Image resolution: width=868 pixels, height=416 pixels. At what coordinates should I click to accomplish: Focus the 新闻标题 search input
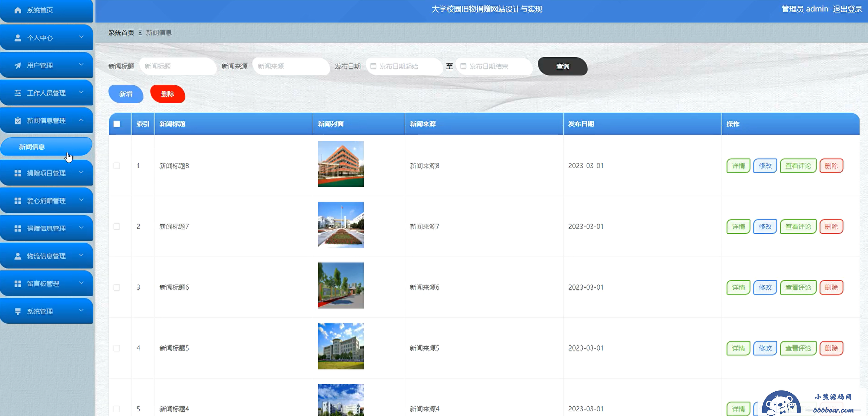click(178, 66)
